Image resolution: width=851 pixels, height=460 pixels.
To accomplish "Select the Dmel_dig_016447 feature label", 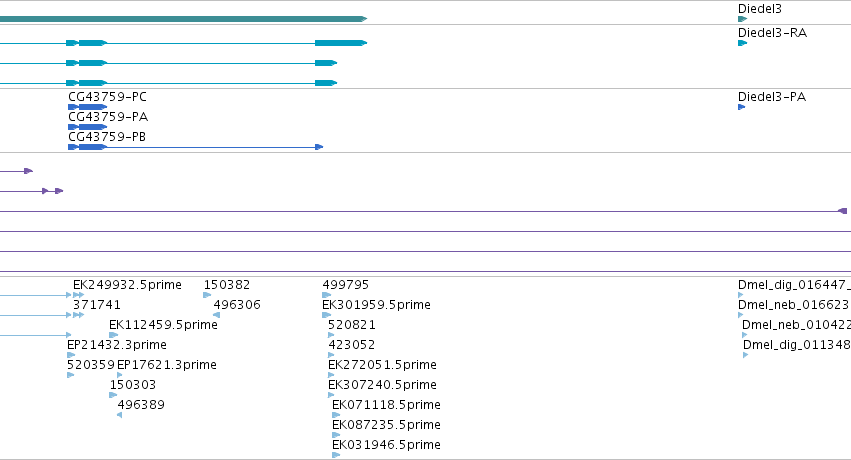I will click(794, 285).
